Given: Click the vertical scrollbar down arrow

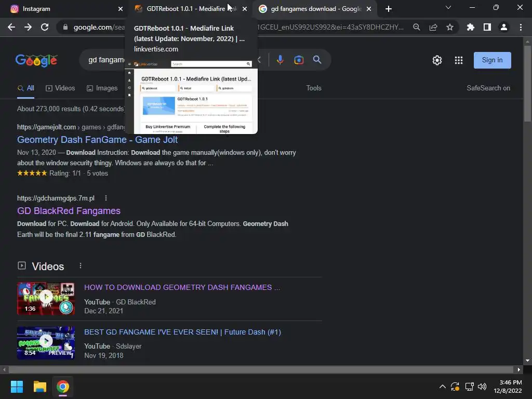Looking at the screenshot, I should click(527, 361).
